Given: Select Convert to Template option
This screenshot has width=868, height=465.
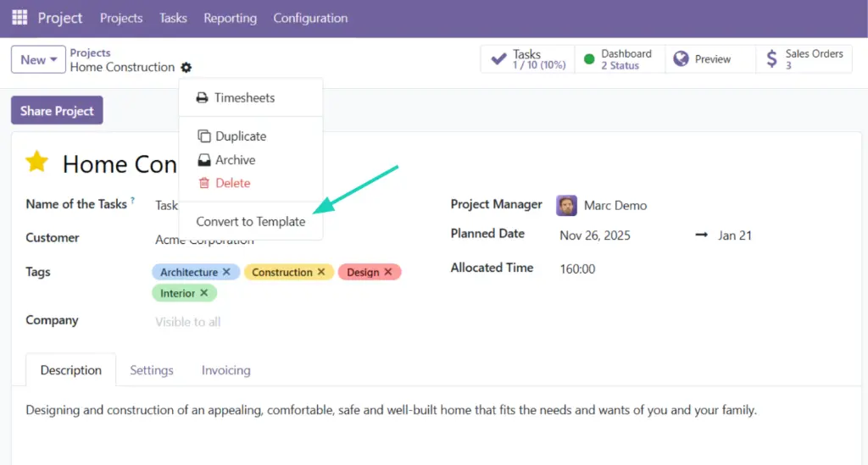Looking at the screenshot, I should click(250, 222).
